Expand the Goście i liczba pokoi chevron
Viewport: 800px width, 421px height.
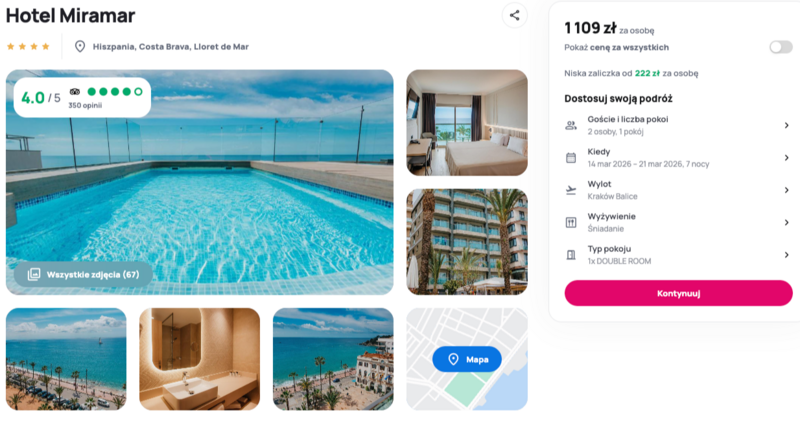(786, 126)
